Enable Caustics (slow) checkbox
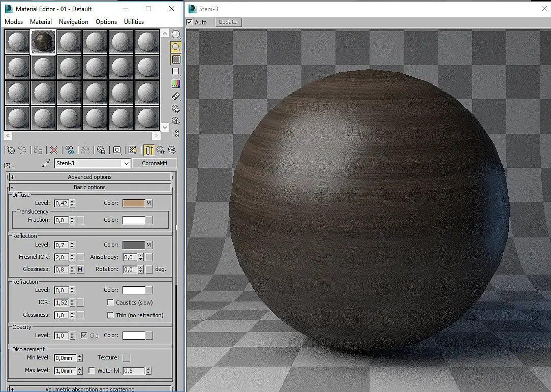551x392 pixels. coord(111,303)
